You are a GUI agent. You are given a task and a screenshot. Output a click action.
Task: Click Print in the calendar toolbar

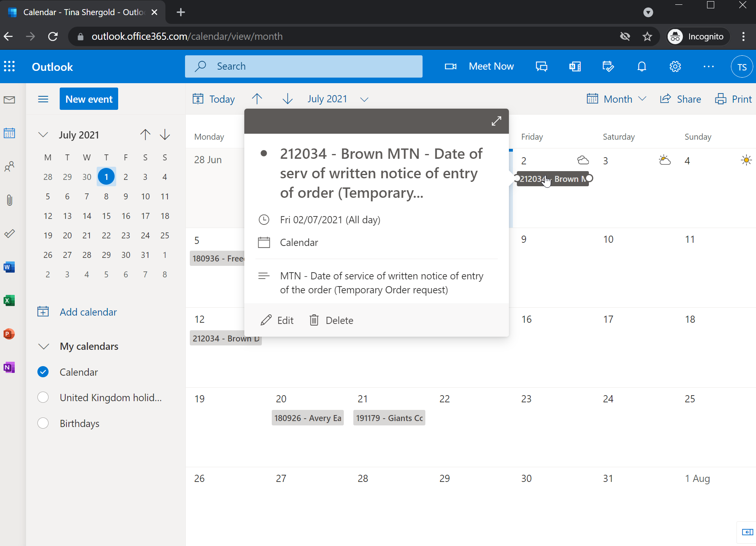[x=733, y=99]
